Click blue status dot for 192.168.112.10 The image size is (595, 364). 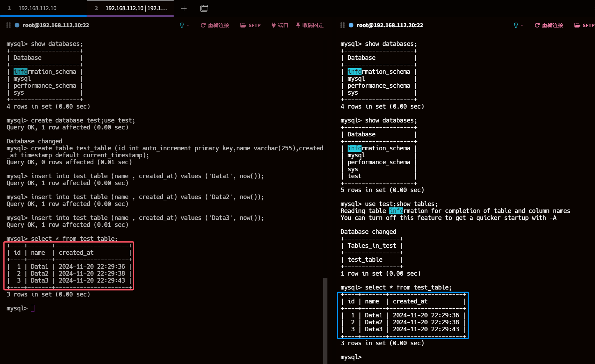click(x=17, y=25)
